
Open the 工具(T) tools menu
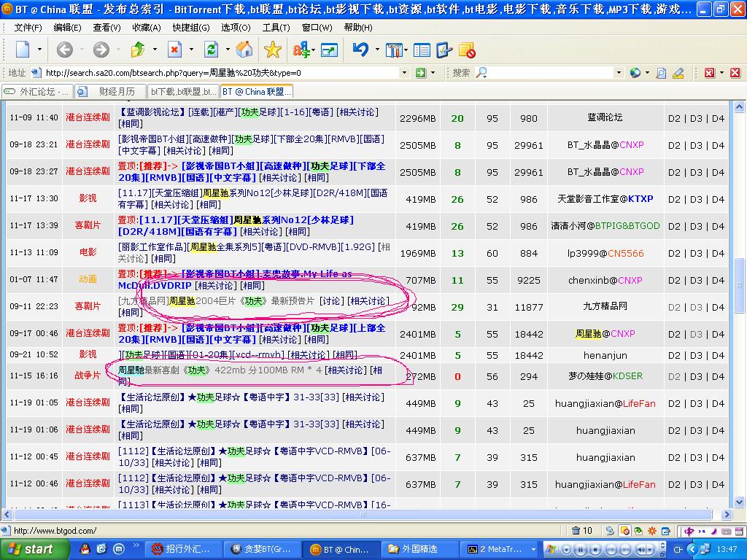[x=276, y=28]
